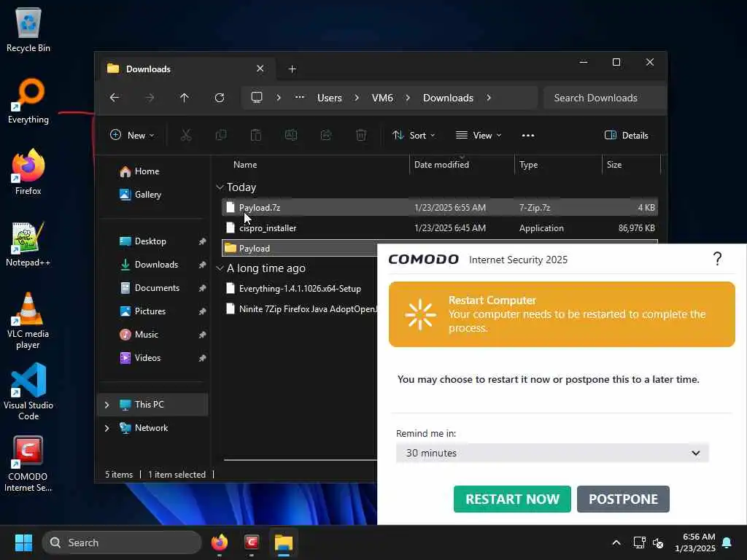
Task: Click POSTPONE button
Action: pyautogui.click(x=623, y=499)
